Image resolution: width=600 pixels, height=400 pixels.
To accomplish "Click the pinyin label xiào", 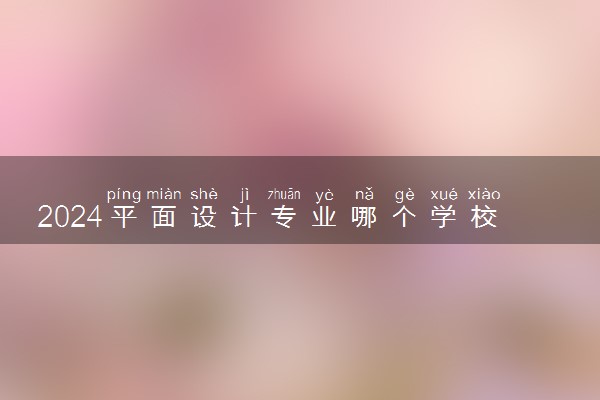I will coord(484,194).
